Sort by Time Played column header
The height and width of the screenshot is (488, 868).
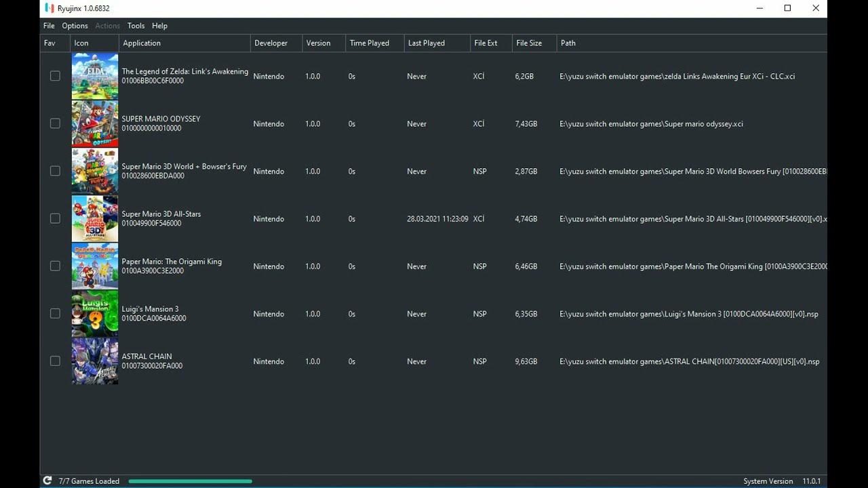click(375, 43)
